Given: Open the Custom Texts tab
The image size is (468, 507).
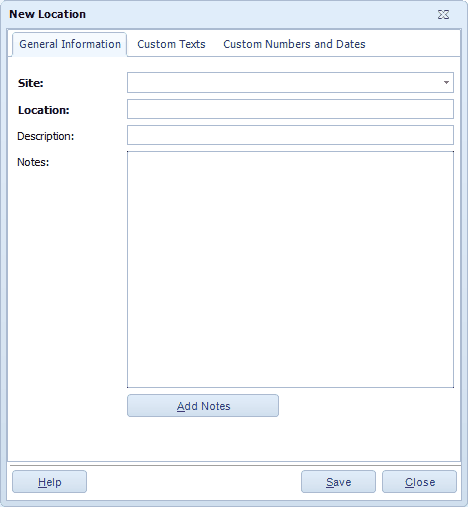Looking at the screenshot, I should tap(171, 44).
